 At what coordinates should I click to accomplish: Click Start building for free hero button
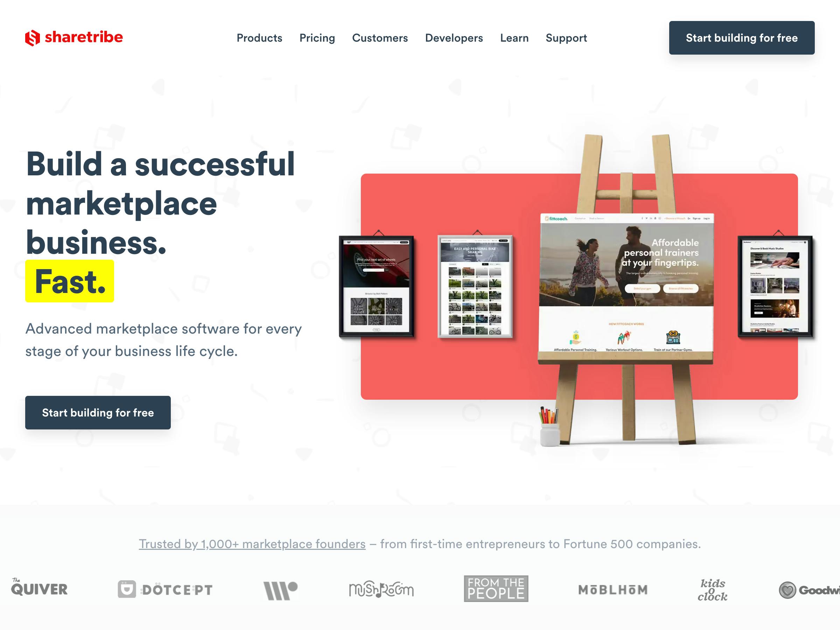pyautogui.click(x=98, y=413)
